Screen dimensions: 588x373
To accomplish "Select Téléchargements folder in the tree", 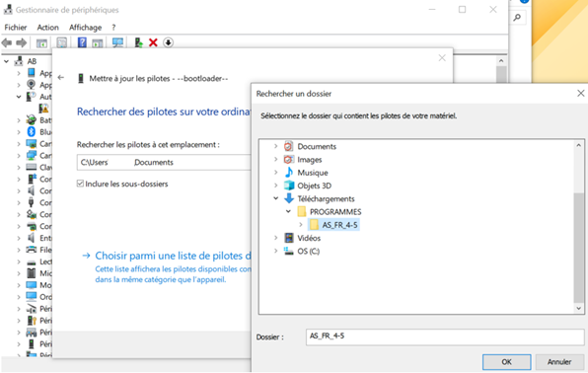I will (x=326, y=199).
